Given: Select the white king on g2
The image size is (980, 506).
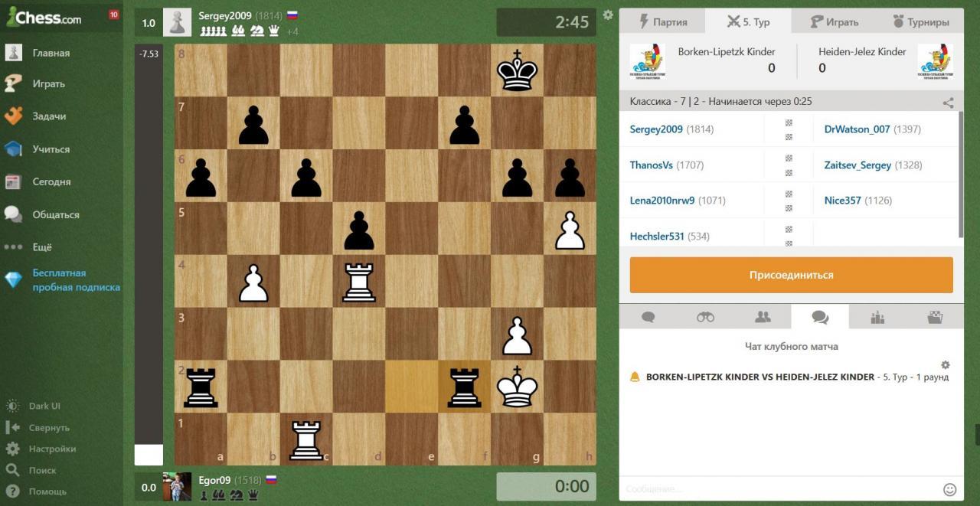Looking at the screenshot, I should click(517, 387).
